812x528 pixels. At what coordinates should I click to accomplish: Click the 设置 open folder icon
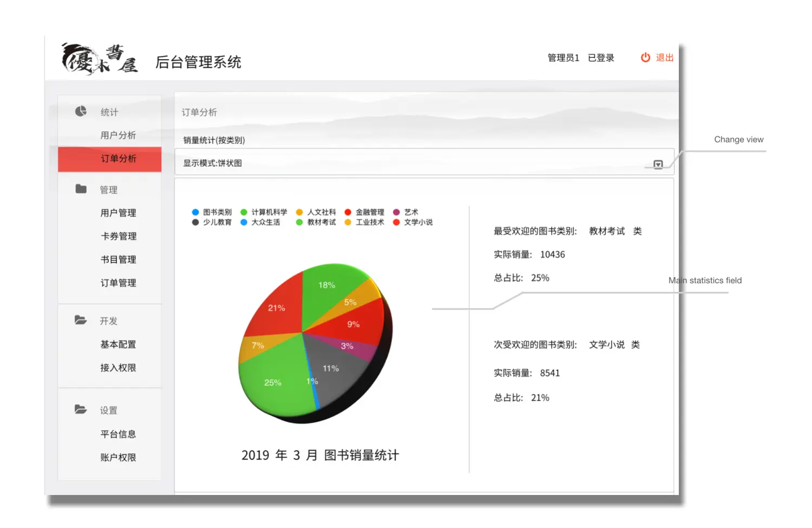81,409
